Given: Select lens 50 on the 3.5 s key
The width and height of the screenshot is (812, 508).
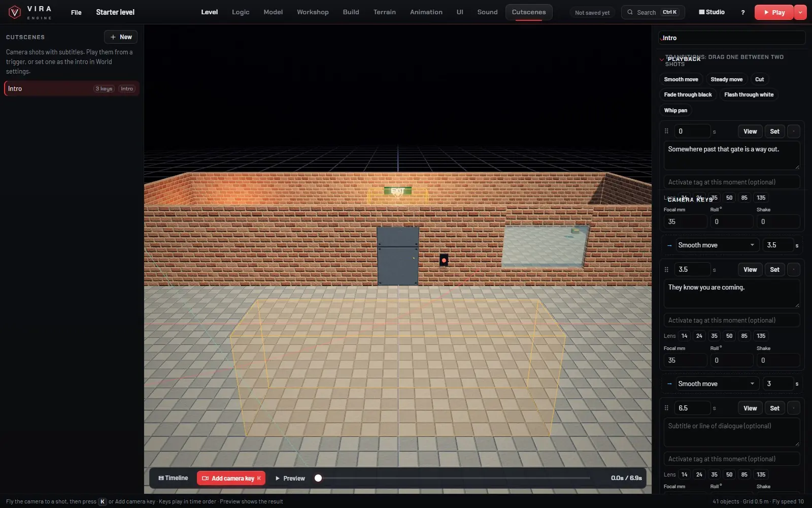Looking at the screenshot, I should point(729,336).
